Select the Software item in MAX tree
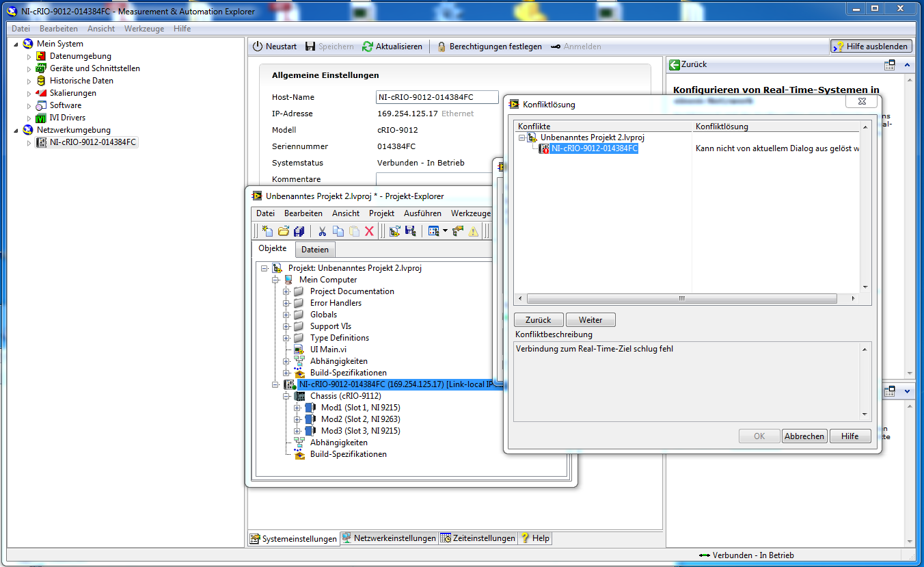The image size is (924, 567). pyautogui.click(x=66, y=105)
